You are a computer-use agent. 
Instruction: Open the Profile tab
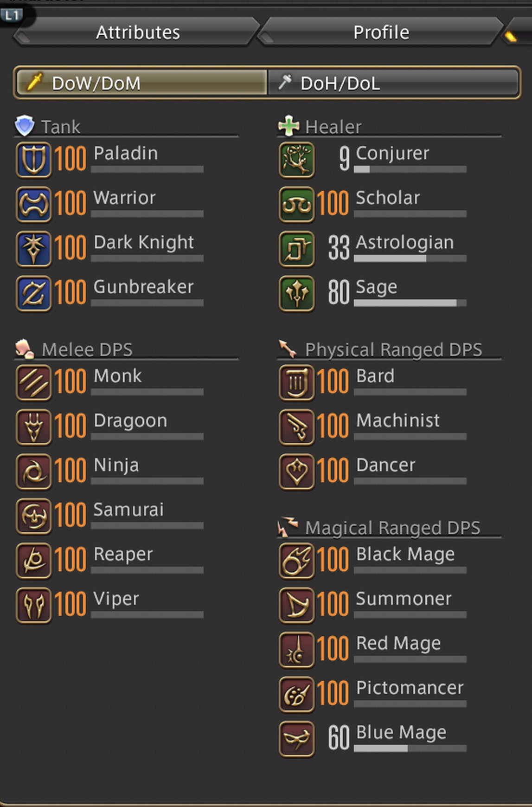(381, 32)
